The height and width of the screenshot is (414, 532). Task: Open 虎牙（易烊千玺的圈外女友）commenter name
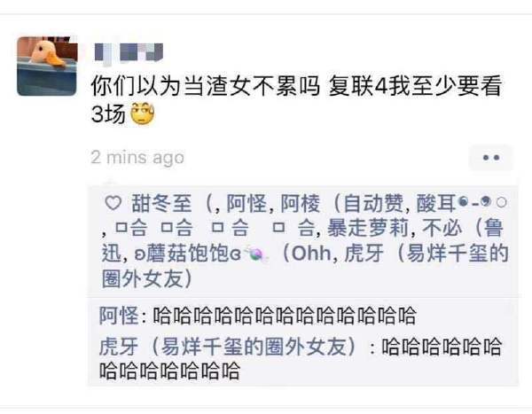pyautogui.click(x=229, y=347)
